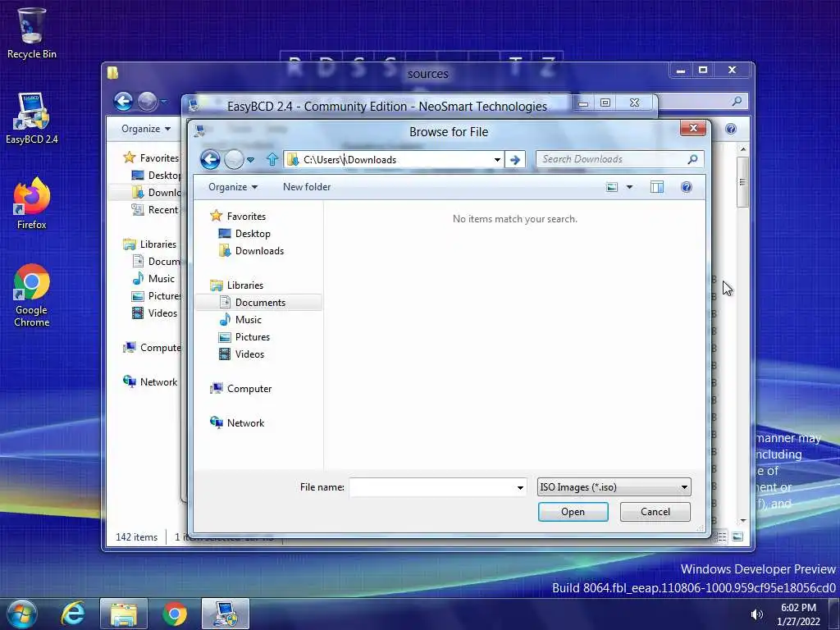Go forward in Browse for File dialog
Screen dimensions: 840x630
(234, 159)
